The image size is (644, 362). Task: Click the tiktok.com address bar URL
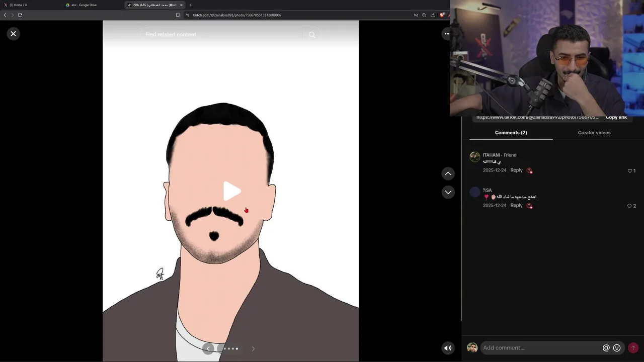click(x=237, y=15)
